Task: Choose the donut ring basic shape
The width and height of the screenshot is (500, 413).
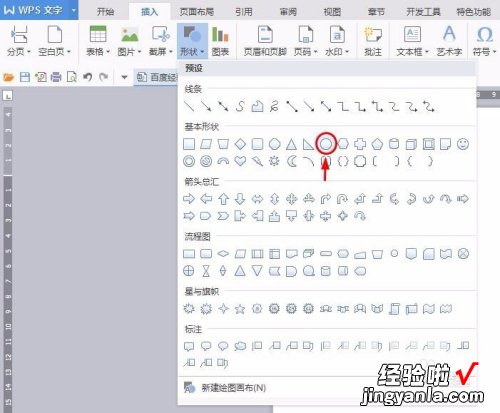Action: point(189,161)
